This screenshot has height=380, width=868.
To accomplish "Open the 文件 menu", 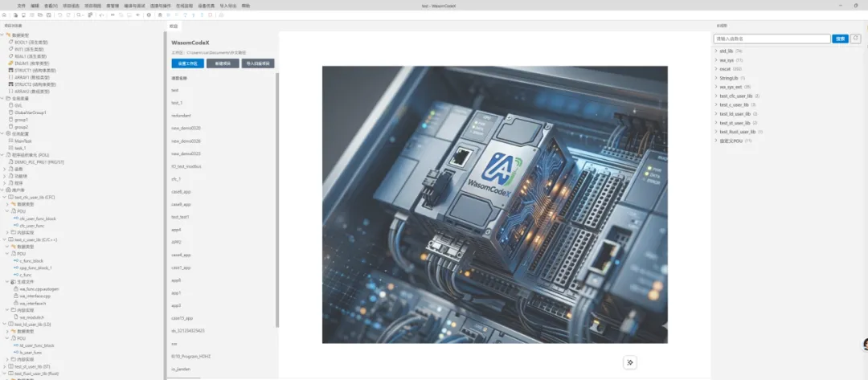I will pyautogui.click(x=21, y=5).
